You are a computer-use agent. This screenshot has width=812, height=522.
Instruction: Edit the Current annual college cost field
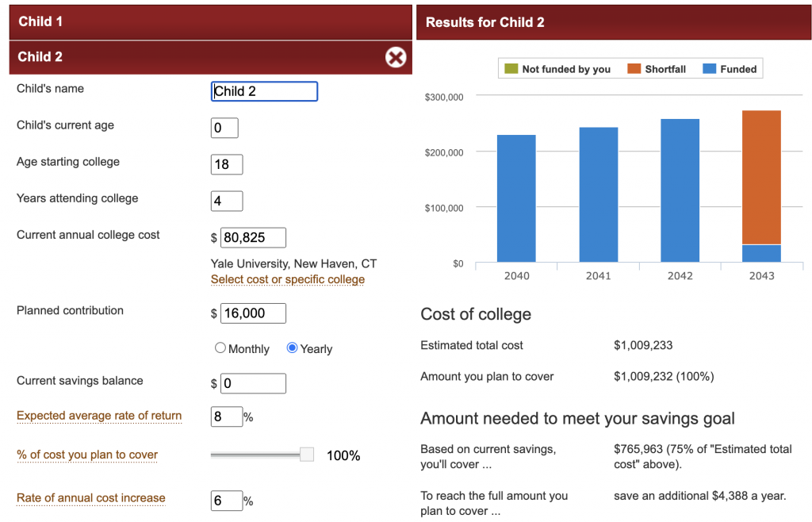[253, 237]
